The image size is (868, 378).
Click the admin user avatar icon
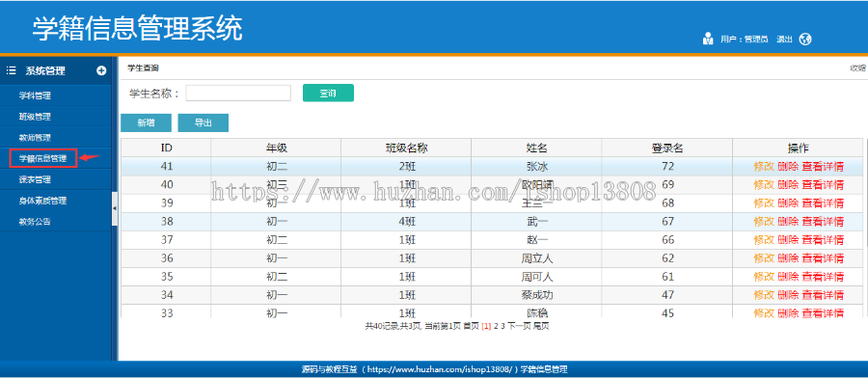[x=708, y=39]
